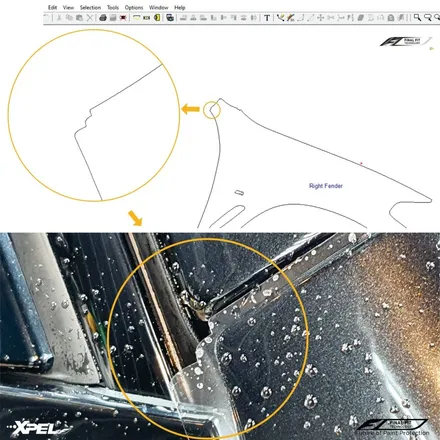Open the Window menu

(x=159, y=7)
